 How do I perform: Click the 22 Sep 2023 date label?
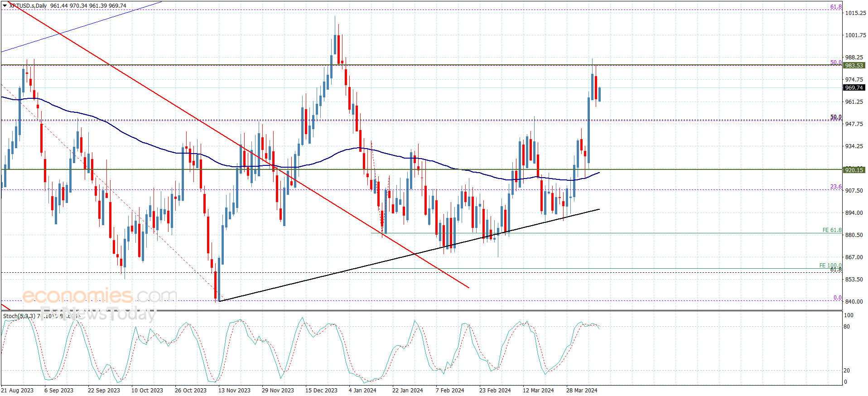(x=104, y=391)
